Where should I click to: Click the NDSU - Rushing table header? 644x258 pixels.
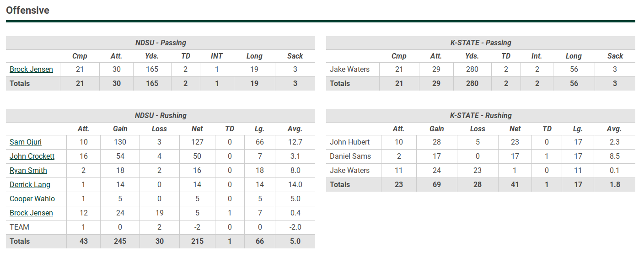point(161,116)
